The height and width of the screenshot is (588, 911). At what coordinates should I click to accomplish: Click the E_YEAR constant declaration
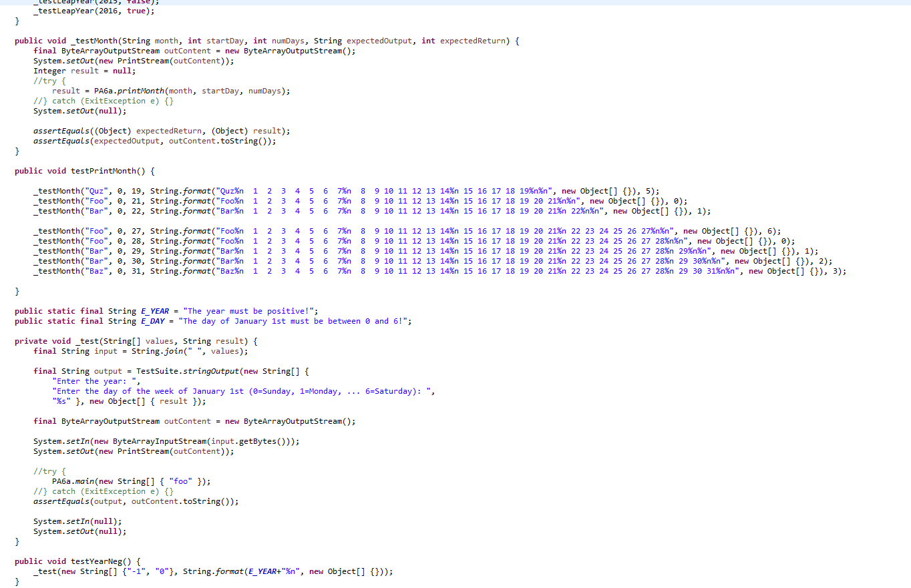click(155, 310)
